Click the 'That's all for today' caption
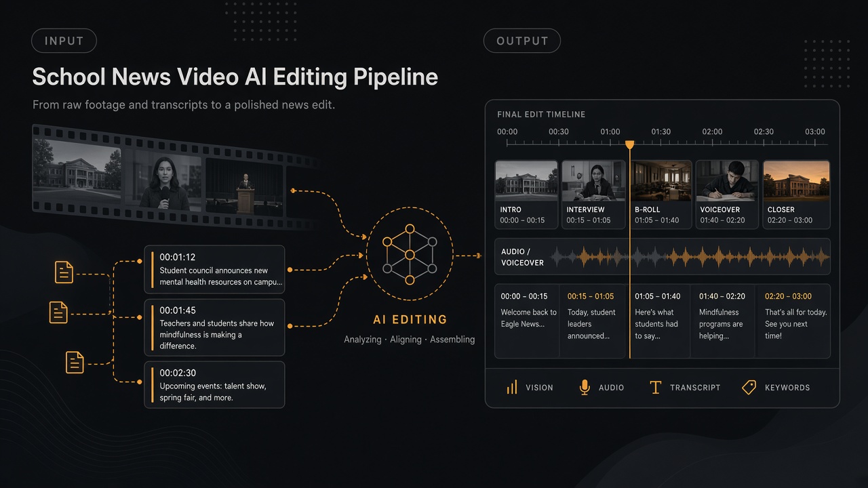 click(796, 324)
